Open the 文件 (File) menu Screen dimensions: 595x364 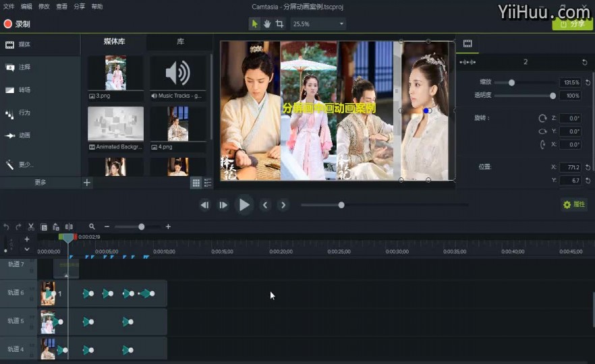[x=9, y=7]
